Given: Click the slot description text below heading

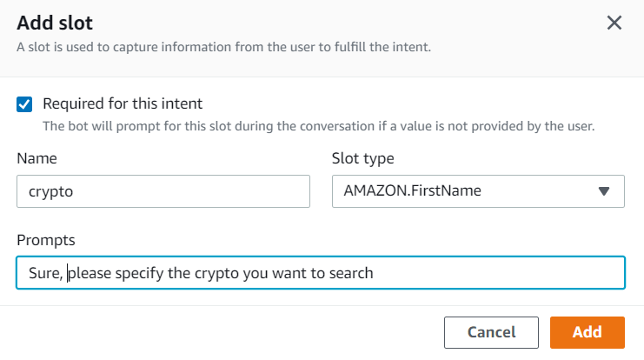Looking at the screenshot, I should 224,46.
